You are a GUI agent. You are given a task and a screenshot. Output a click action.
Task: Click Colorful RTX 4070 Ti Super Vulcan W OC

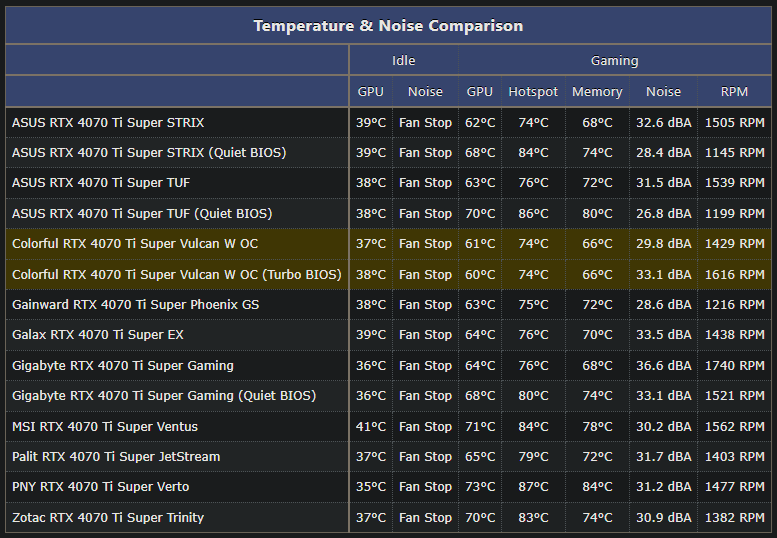coord(135,244)
